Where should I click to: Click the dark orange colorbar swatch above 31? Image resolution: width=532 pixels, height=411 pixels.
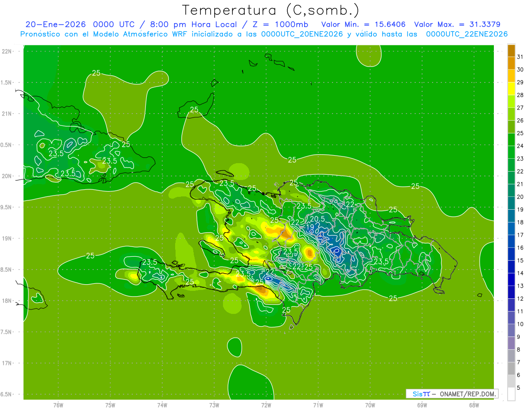[x=511, y=51]
